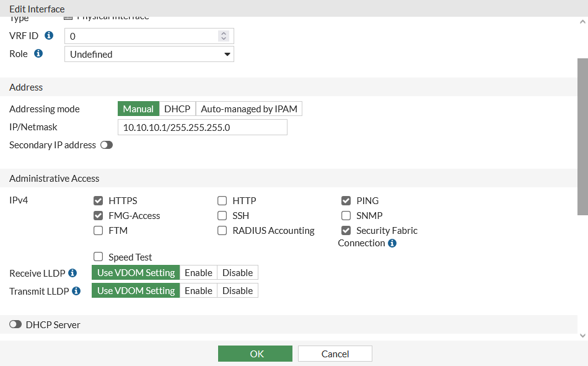This screenshot has height=366, width=588.
Task: Click the IP/Netmask input field
Action: coord(202,127)
